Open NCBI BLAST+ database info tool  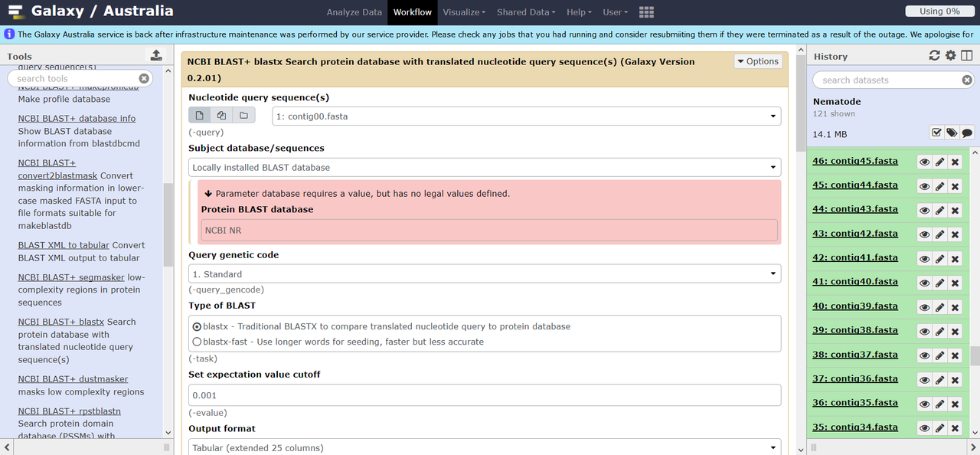77,118
